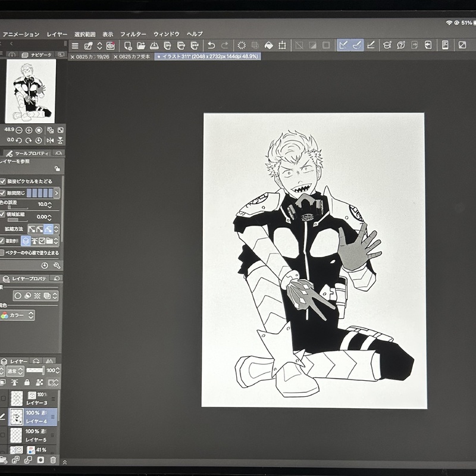Open the layer blending mode 通常 dropdown

[15, 371]
